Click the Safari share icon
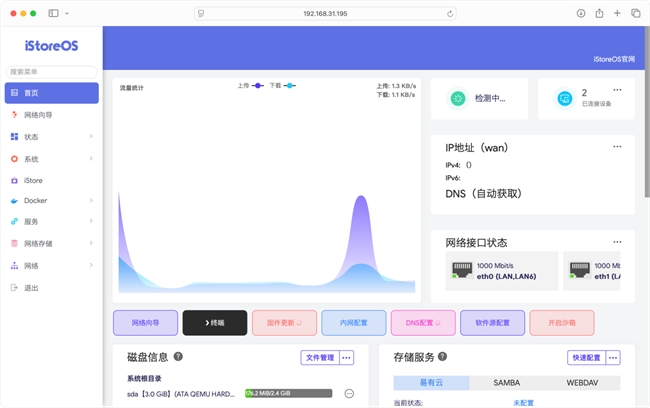650x408 pixels. (599, 13)
